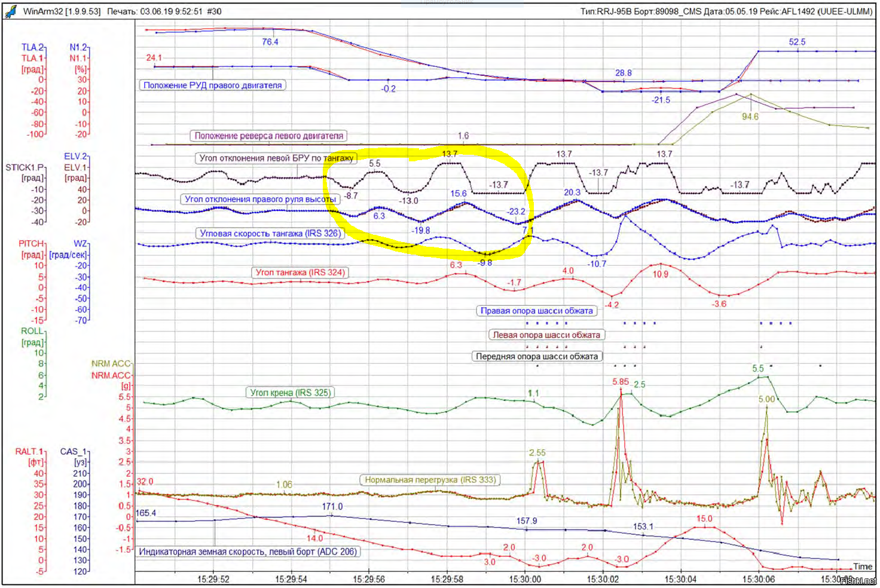The height and width of the screenshot is (588, 880).
Task: Click the TLA.2 axis legend
Action: pos(32,47)
